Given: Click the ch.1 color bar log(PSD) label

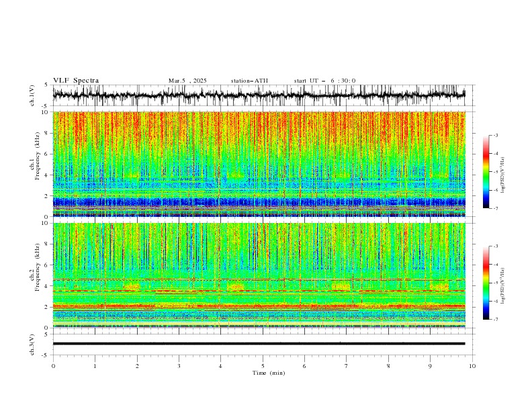Looking at the screenshot, I should click(503, 175).
